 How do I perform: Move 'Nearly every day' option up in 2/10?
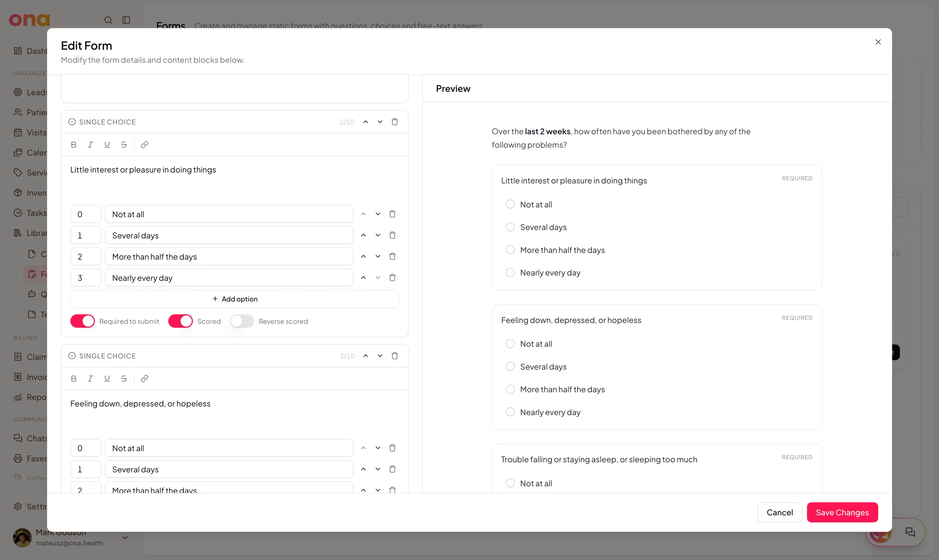363,278
